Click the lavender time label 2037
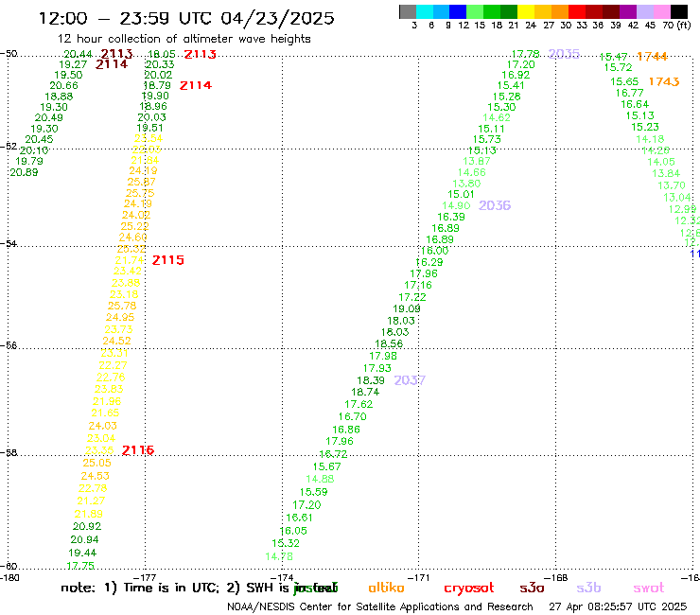 click(410, 380)
